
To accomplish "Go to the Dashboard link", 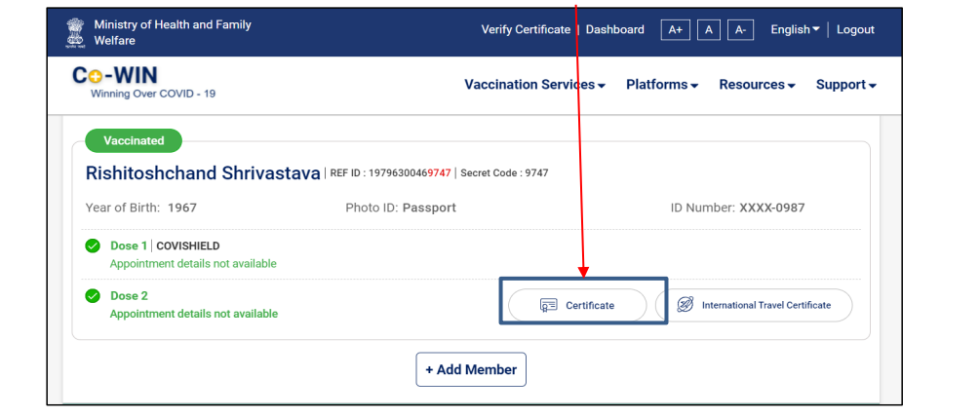I will (615, 29).
